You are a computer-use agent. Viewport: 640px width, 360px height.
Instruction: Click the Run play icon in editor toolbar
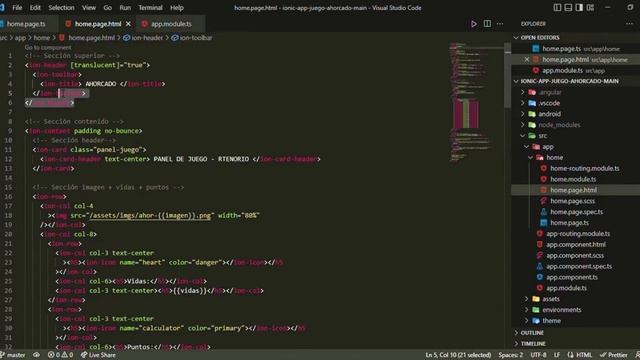point(473,24)
